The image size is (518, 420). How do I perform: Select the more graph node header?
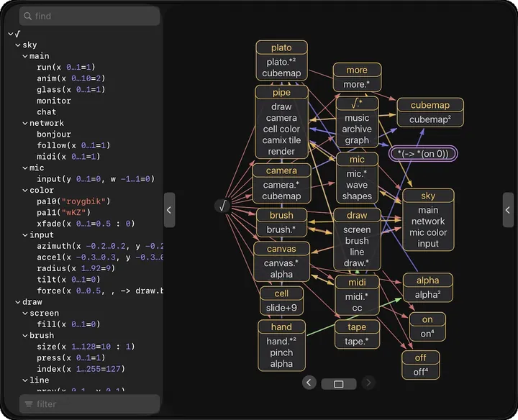[357, 70]
